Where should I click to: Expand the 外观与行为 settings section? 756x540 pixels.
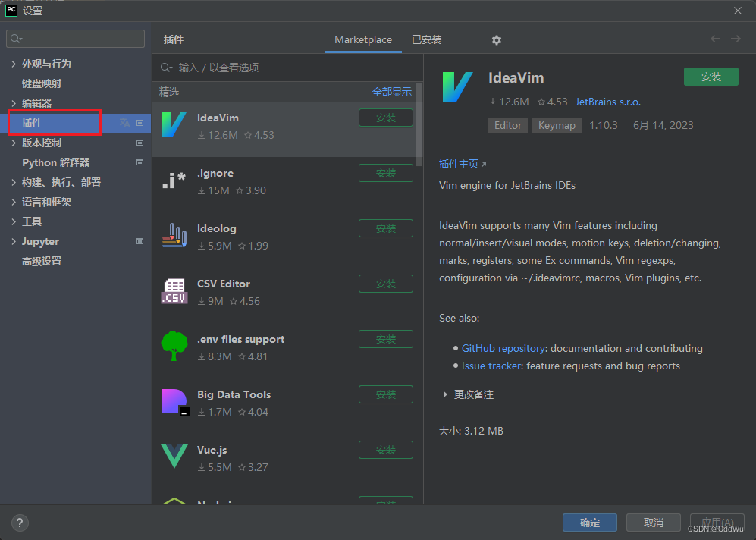point(14,64)
